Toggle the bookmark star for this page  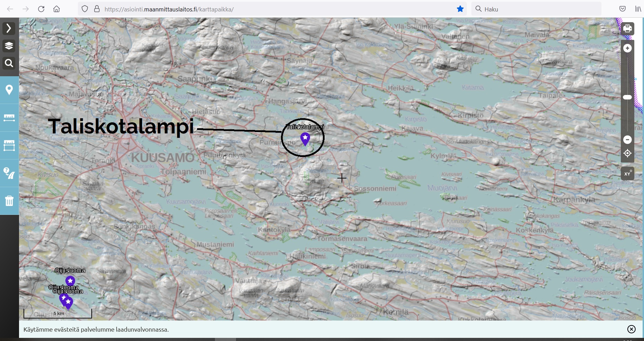click(460, 9)
